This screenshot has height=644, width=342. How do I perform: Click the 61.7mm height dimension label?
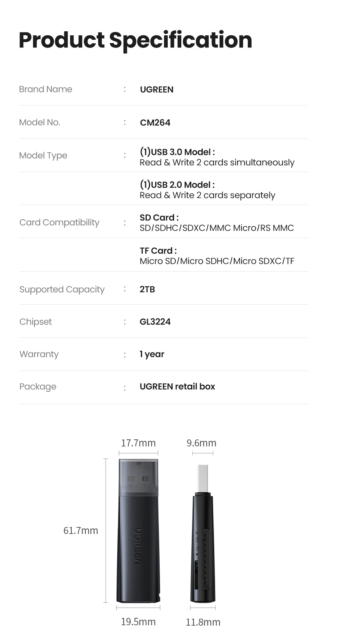click(x=81, y=531)
